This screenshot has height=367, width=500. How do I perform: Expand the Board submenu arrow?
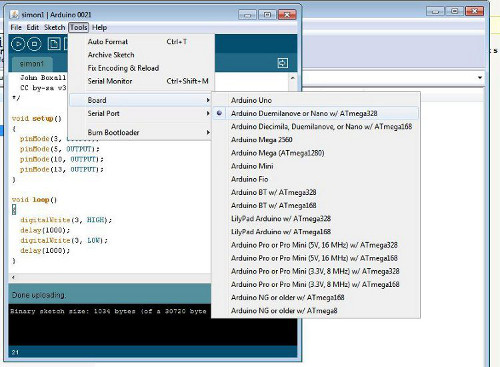pos(208,100)
